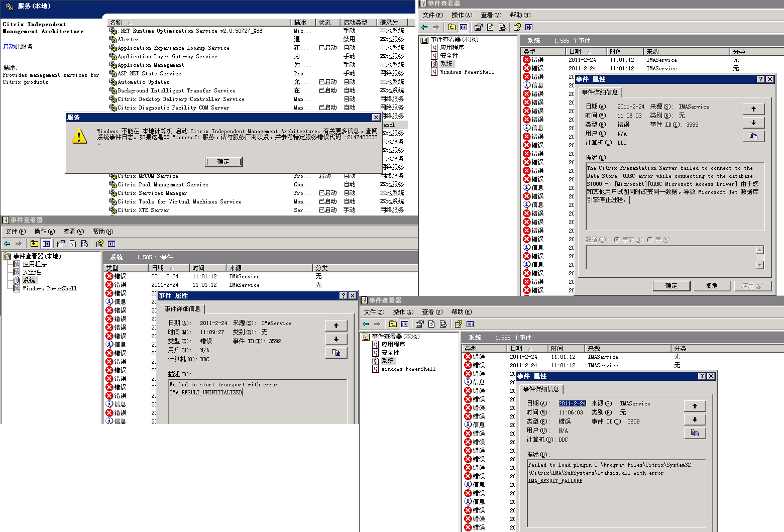This screenshot has height=532, width=784.
Task: Click Back arrow in Event Viewer showing event 3989
Action: 425,27
